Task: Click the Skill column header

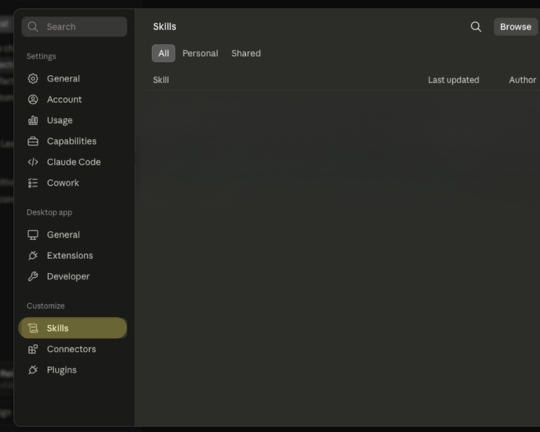Action: 161,80
